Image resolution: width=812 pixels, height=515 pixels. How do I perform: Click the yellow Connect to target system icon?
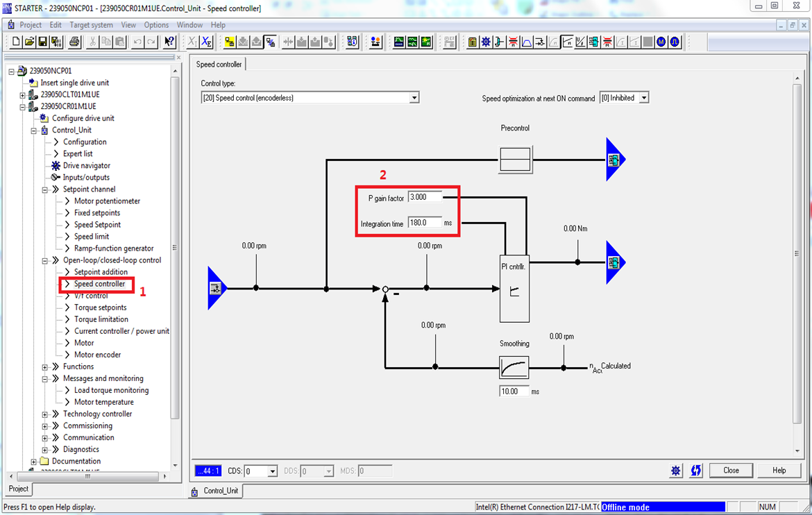230,42
